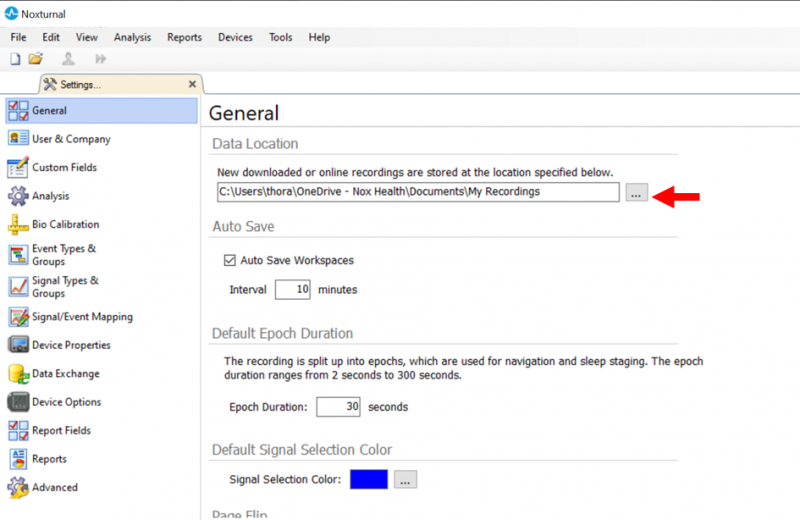Image resolution: width=800 pixels, height=520 pixels.
Task: Close the Settings tab
Action: point(192,84)
